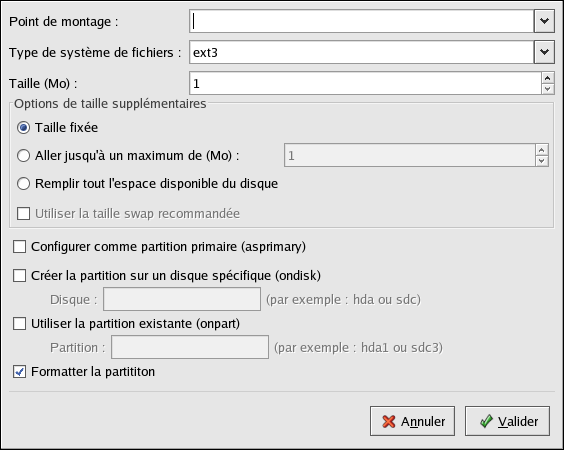Image resolution: width=564 pixels, height=450 pixels.
Task: Select the Taille fixée radio button
Action: [23, 128]
